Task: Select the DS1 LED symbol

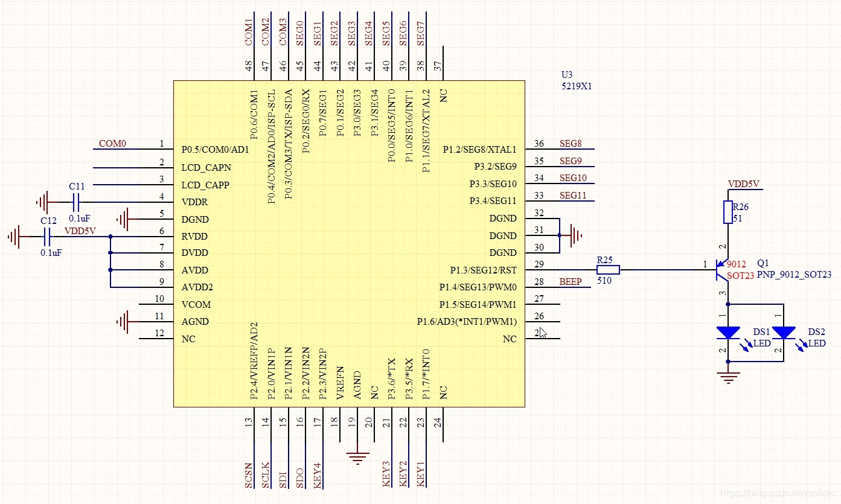Action: [x=728, y=333]
